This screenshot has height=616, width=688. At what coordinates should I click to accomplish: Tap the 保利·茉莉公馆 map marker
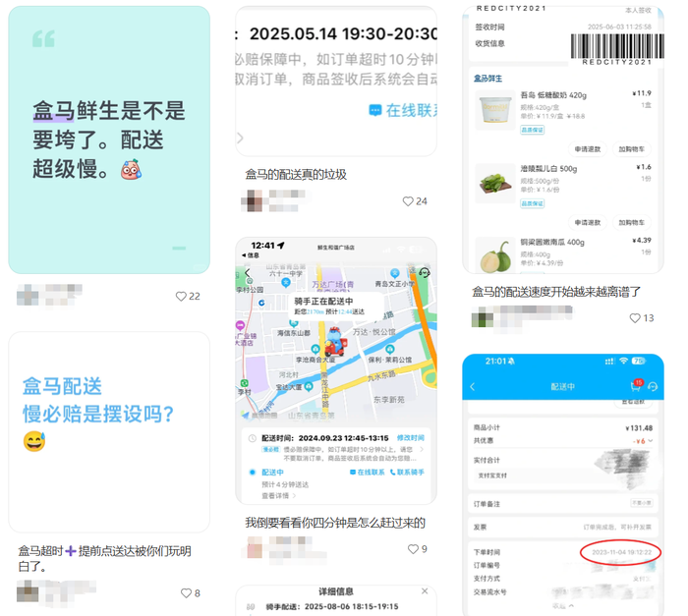pos(389,349)
